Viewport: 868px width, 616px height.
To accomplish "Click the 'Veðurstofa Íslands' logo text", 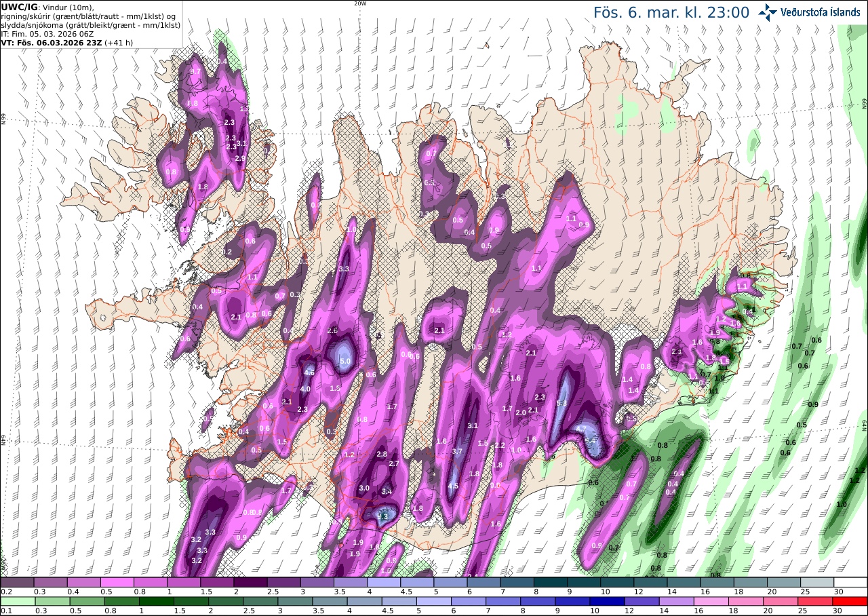I will click(821, 12).
